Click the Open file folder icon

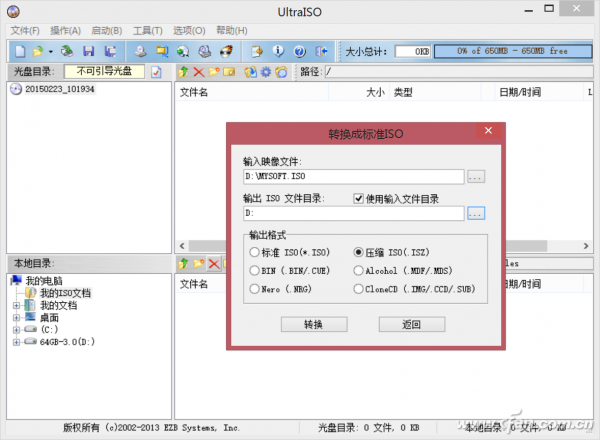pyautogui.click(x=38, y=51)
